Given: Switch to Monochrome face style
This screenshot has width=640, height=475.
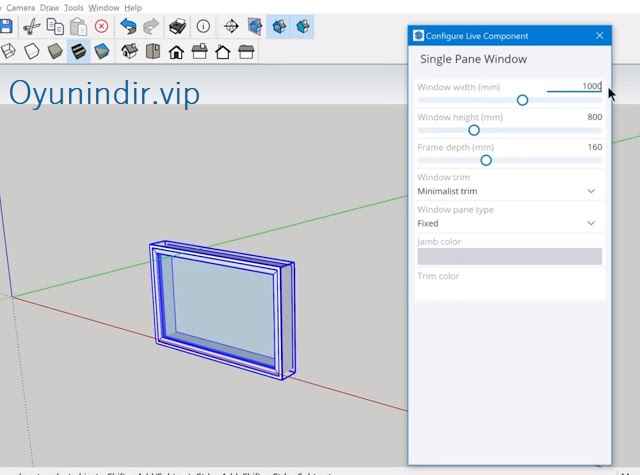Looking at the screenshot, I should 102,51.
